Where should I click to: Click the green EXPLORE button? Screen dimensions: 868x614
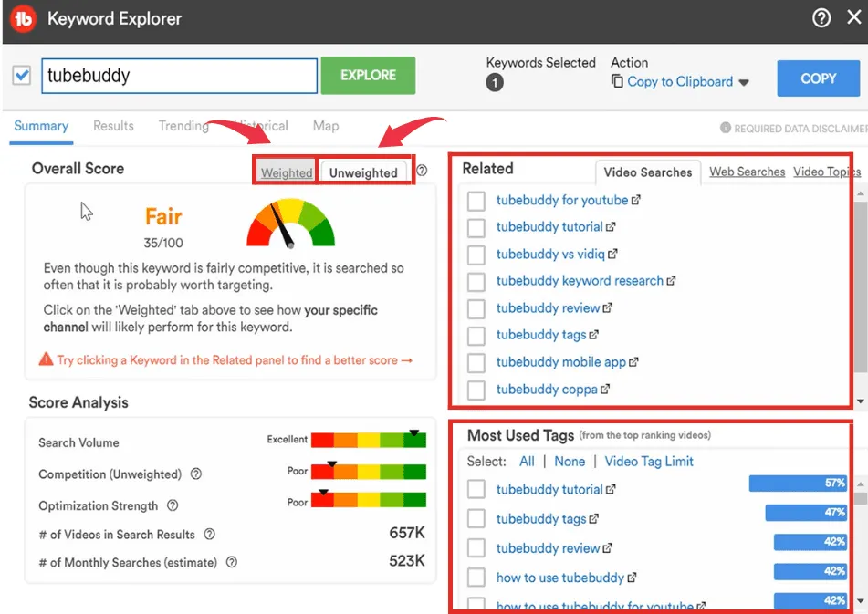368,75
